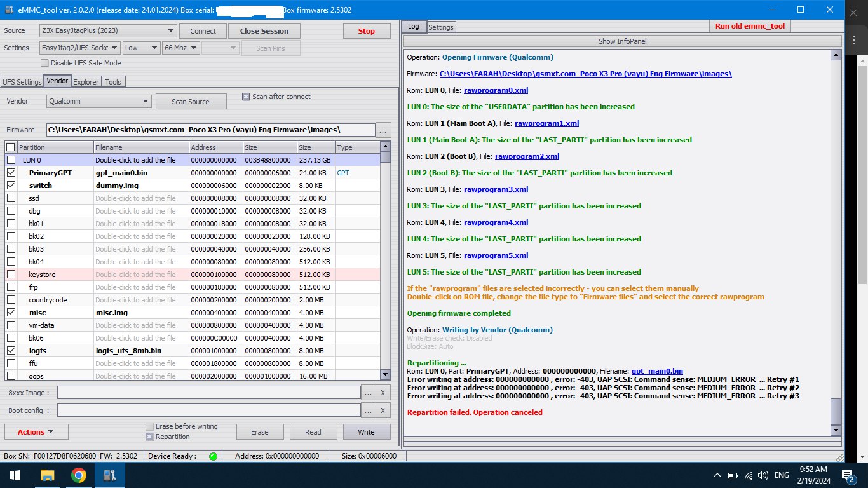Viewport: 868px width, 488px height.
Task: Open the taskbar clock and date
Action: point(815,475)
